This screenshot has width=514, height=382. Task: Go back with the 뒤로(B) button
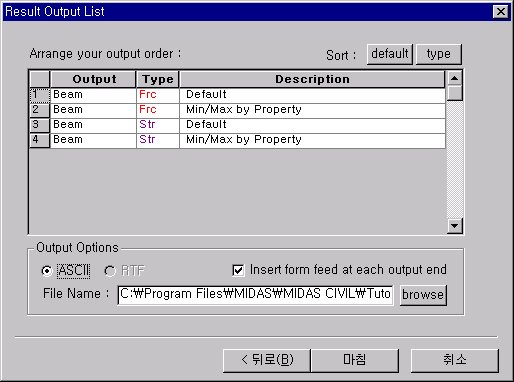(x=267, y=360)
